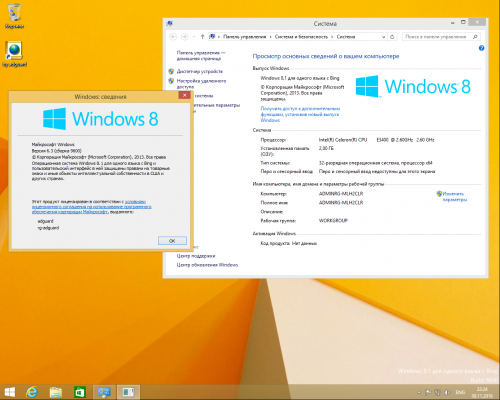
Task: Open Action Center flag icon in tray
Action: point(429,393)
